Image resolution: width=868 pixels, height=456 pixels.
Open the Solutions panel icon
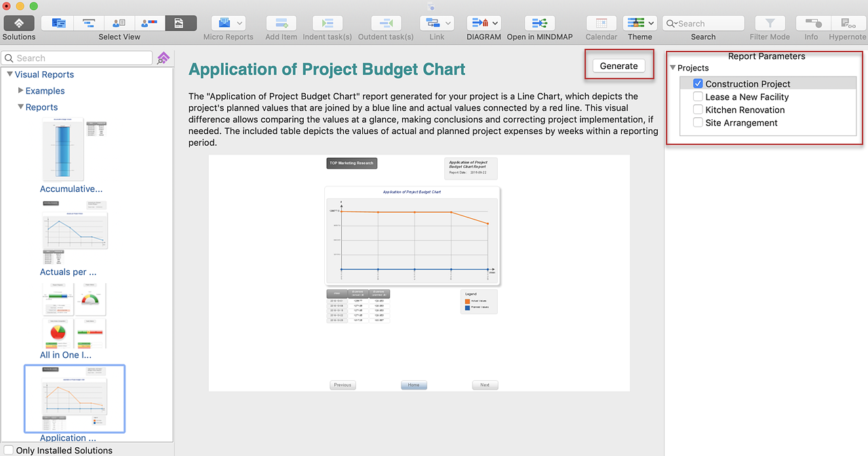(19, 23)
